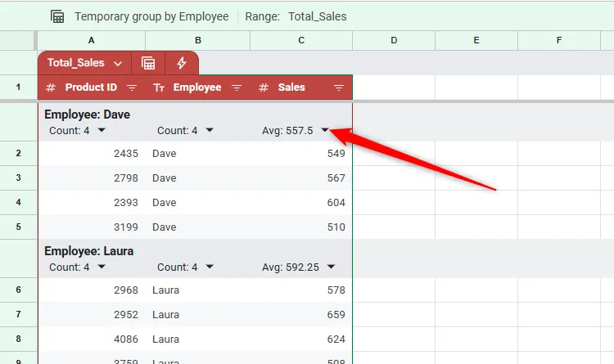Open filter icon in Product ID header
This screenshot has width=614, height=364.
(x=132, y=88)
